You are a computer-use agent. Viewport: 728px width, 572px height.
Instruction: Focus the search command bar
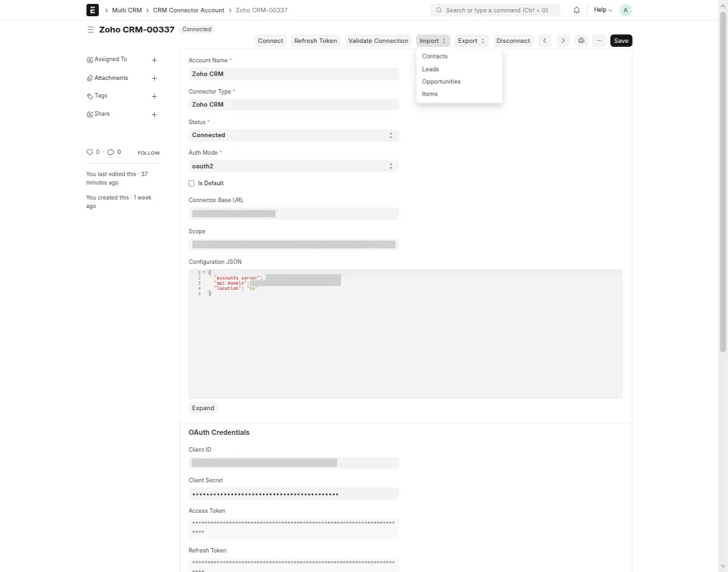(x=495, y=10)
